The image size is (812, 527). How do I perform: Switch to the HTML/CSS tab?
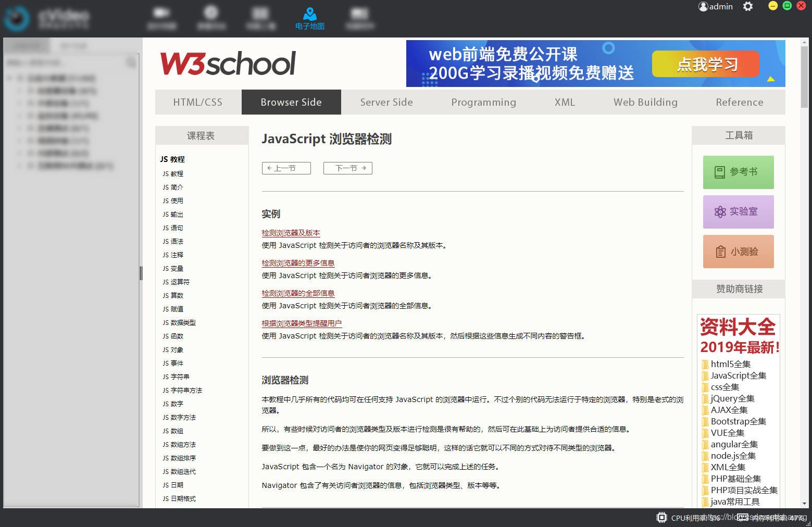click(198, 102)
